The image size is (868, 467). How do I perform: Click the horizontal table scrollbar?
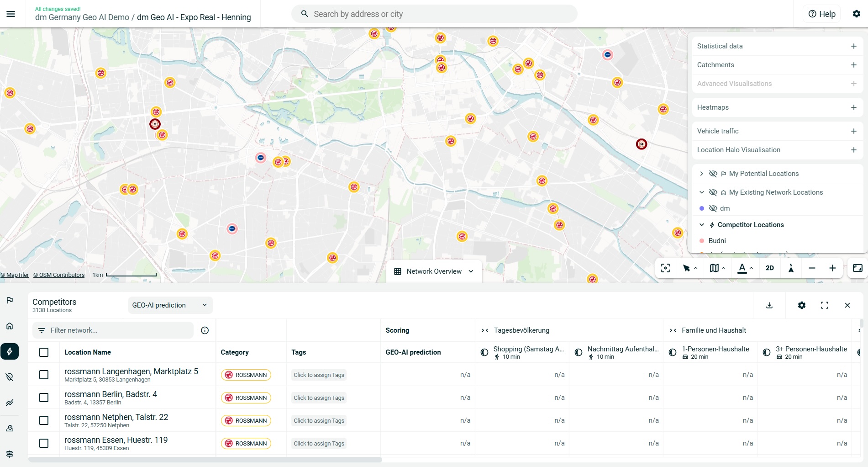point(205,460)
